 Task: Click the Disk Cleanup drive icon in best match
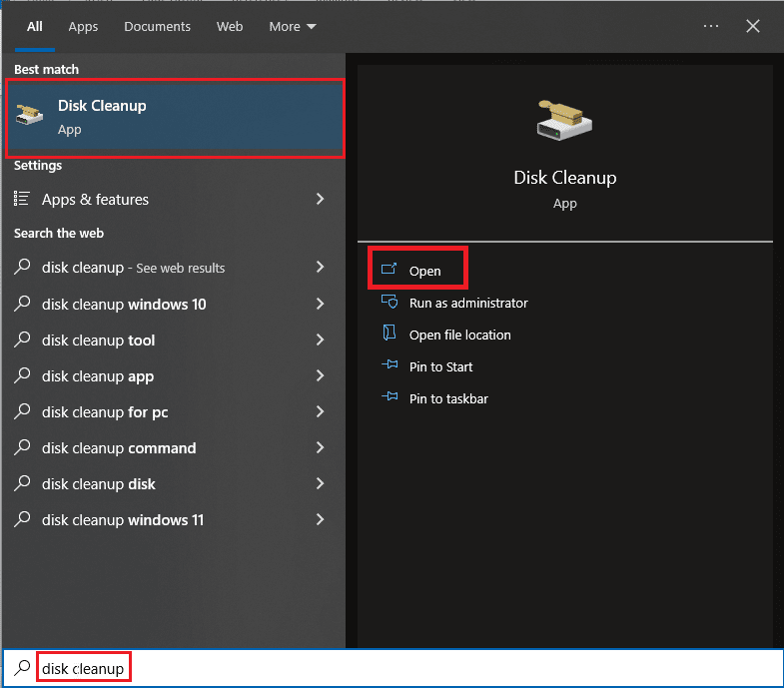pyautogui.click(x=29, y=114)
